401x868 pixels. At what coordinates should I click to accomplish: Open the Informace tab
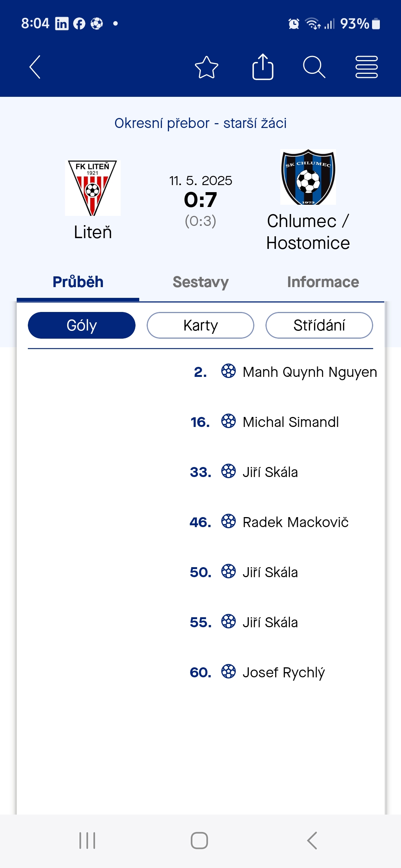click(x=323, y=282)
